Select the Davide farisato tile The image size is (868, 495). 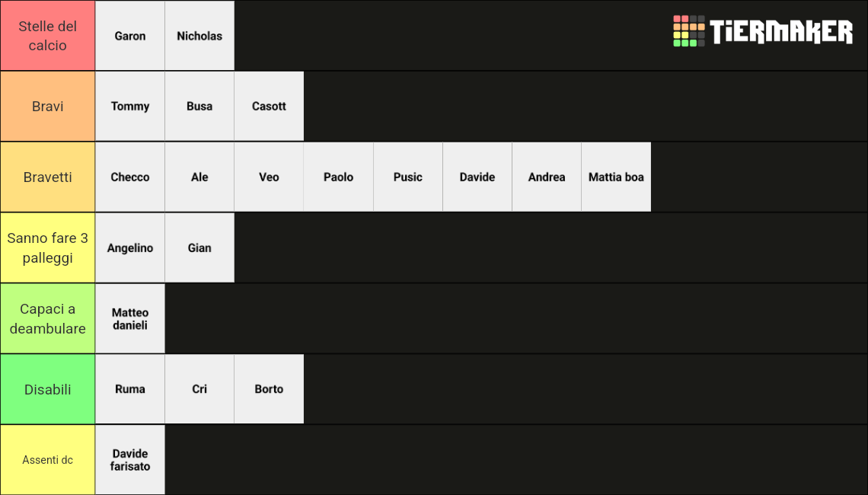[x=130, y=459]
